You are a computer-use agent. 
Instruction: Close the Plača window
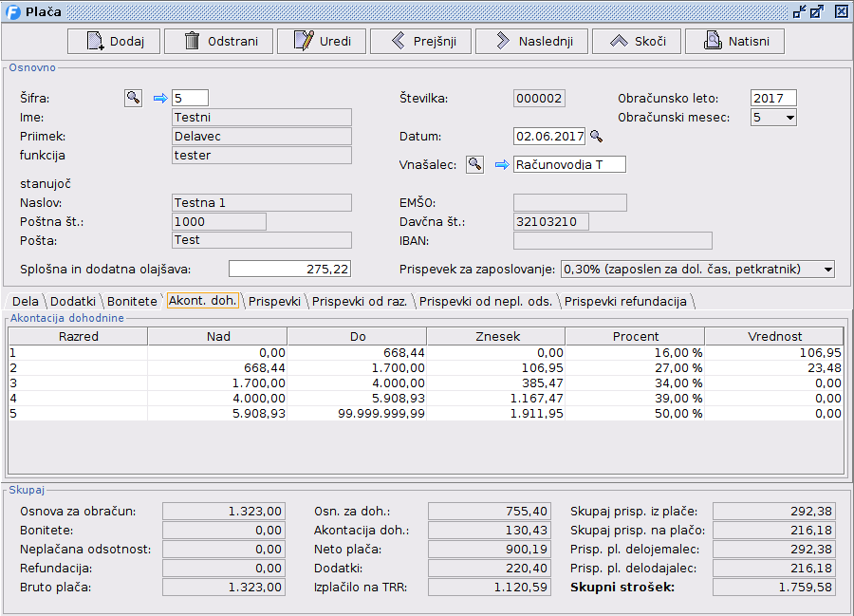[842, 12]
